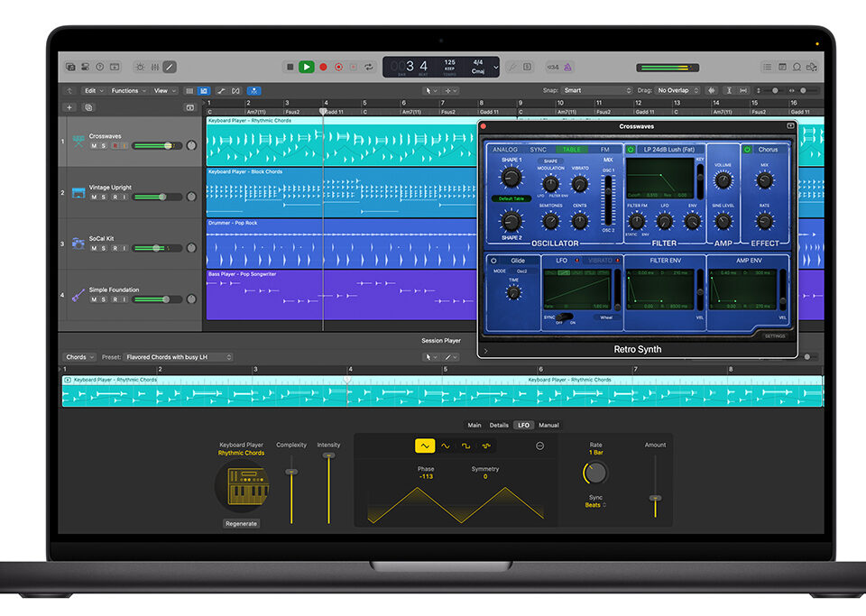Click the Simple Foundation bass guitar icon

[x=78, y=295]
